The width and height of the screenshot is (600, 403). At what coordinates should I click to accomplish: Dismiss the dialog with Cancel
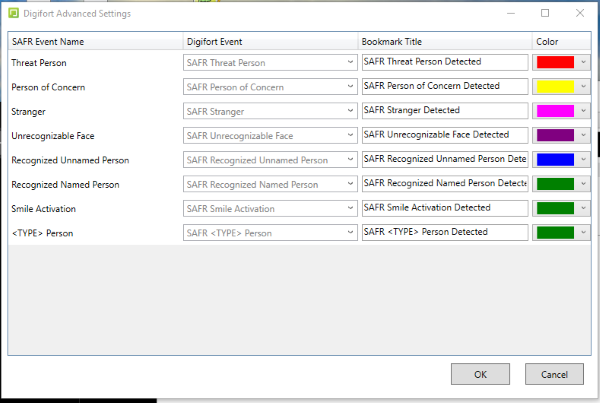pyautogui.click(x=554, y=374)
